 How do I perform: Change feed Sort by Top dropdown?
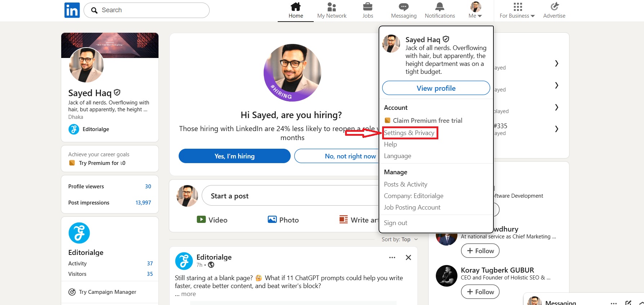[400, 239]
